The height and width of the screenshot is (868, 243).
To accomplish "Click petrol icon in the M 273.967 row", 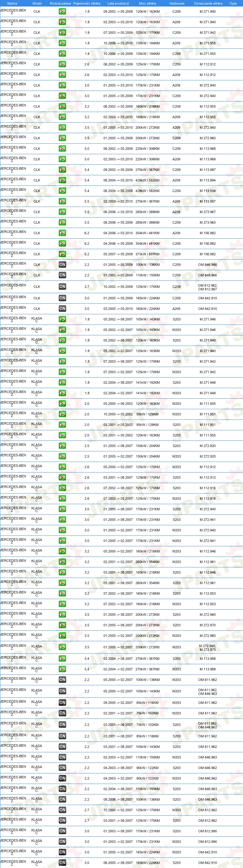I will [x=62, y=212].
